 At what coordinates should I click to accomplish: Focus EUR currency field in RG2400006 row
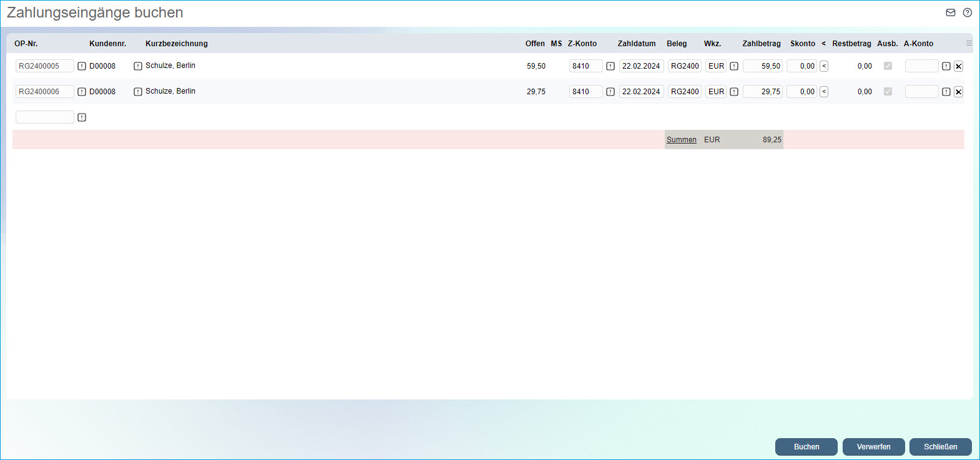[x=716, y=92]
